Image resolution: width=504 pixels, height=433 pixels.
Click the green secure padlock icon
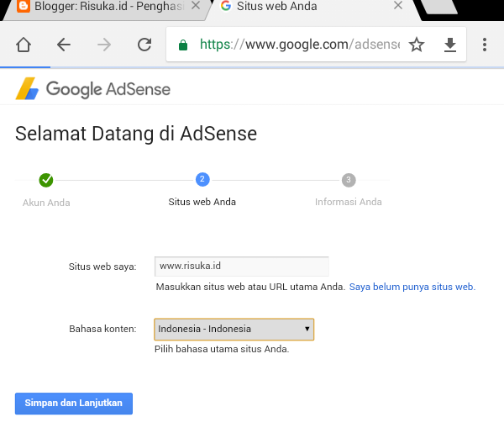tap(183, 45)
